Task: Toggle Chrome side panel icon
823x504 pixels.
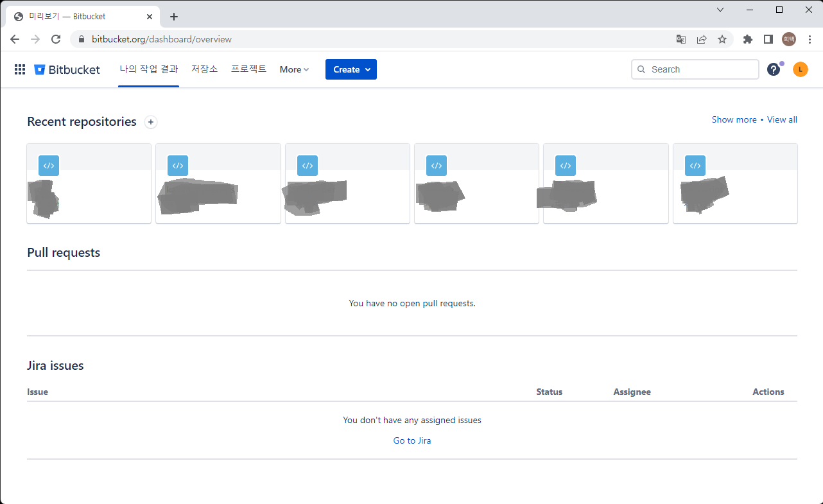Action: 768,39
